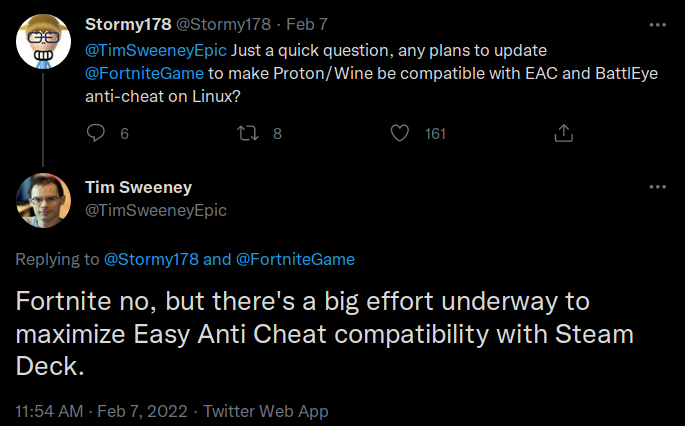Click the gray @Stormy178 handle beside the name
Viewport: 685px width, 426px height.
pos(223,24)
